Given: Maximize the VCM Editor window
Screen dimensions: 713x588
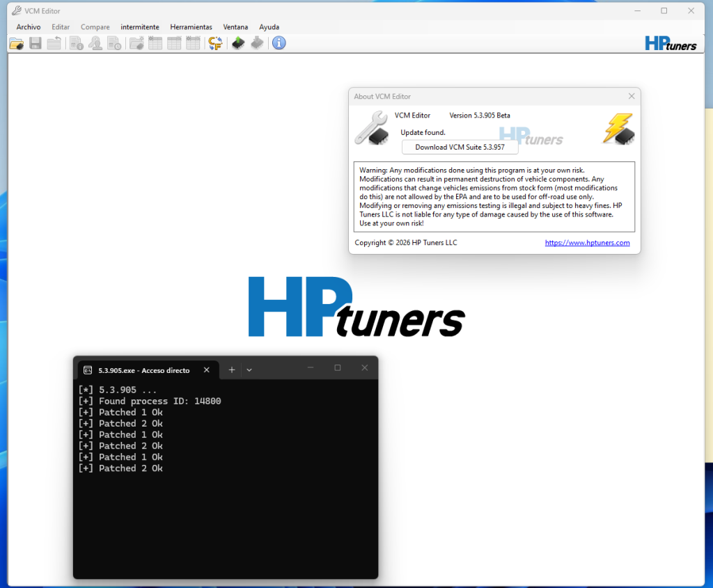Looking at the screenshot, I should 664,10.
